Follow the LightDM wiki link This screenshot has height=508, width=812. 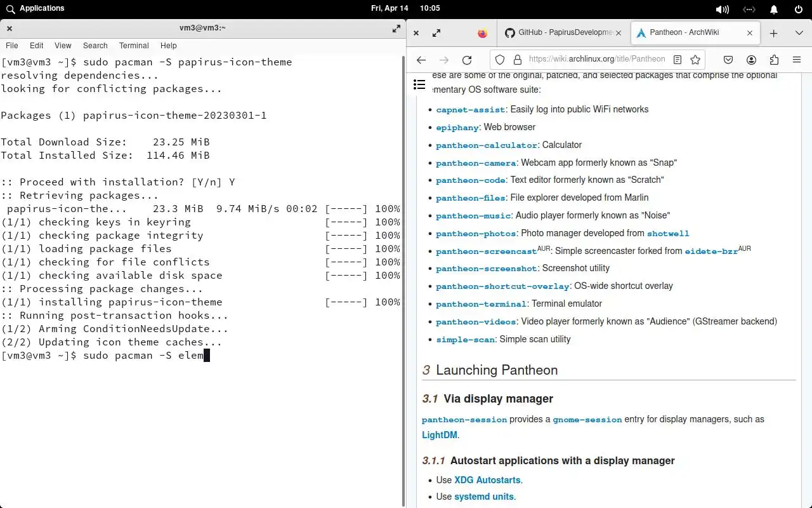click(x=440, y=435)
